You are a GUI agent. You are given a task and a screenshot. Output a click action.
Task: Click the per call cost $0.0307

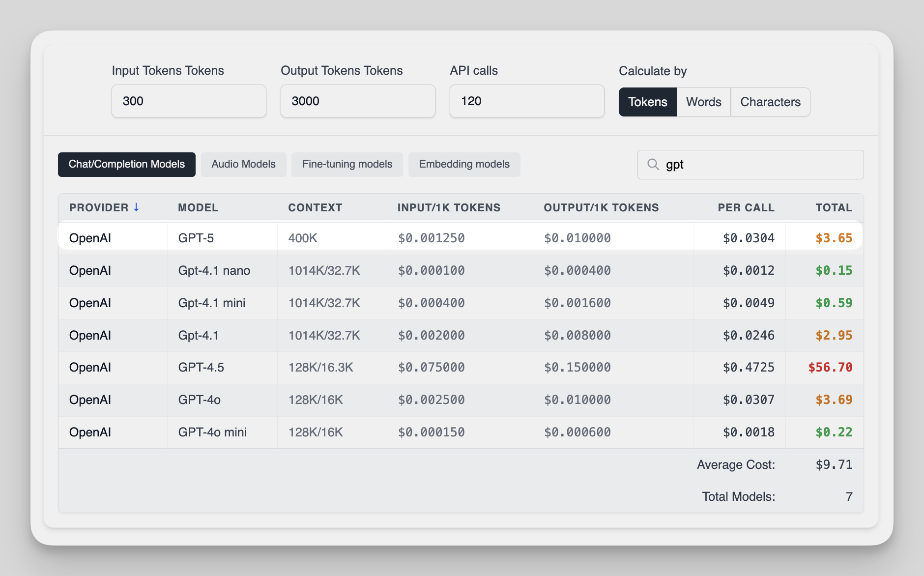point(749,400)
